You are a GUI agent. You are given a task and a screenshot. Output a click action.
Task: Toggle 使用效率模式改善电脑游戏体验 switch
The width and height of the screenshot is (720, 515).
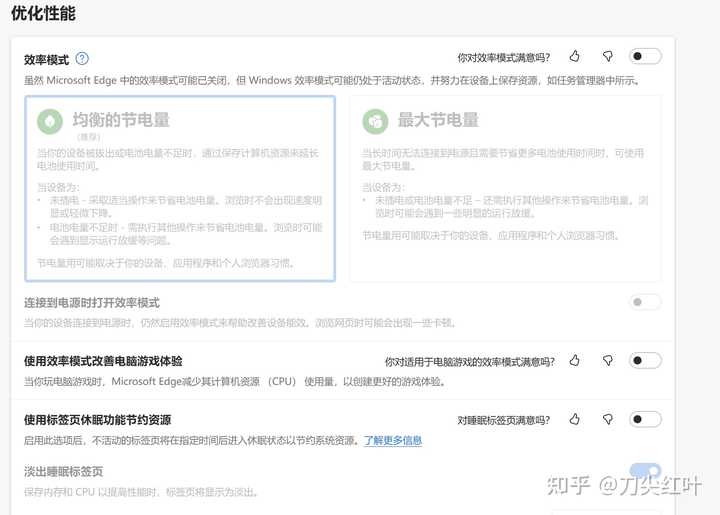point(645,361)
